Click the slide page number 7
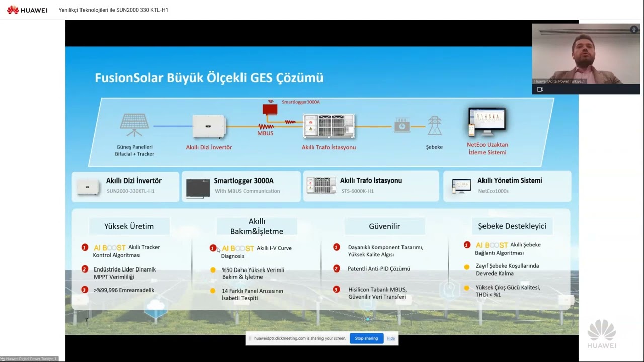 coord(86,320)
